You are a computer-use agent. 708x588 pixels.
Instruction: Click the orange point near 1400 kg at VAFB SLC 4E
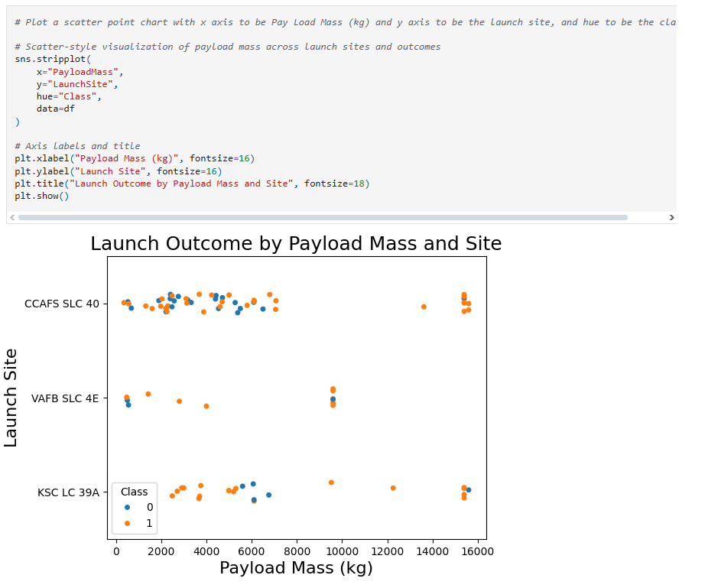pos(148,395)
